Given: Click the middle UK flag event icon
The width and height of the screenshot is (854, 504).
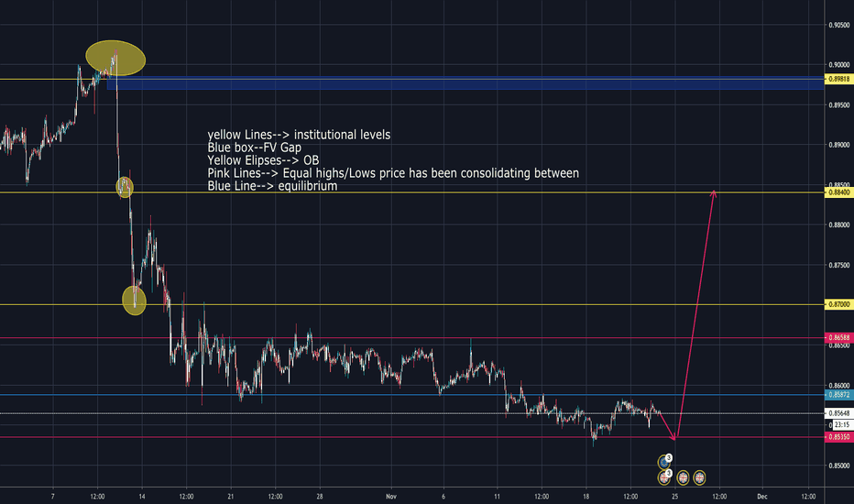Looking at the screenshot, I should pyautogui.click(x=683, y=477).
